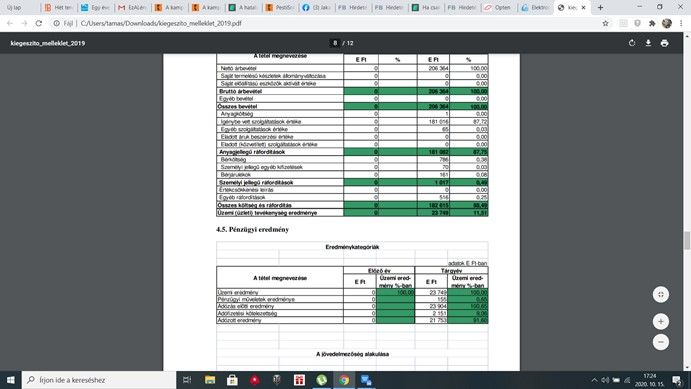The width and height of the screenshot is (691, 389).
Task: Open the Chrome extensions puzzle icon
Action: coord(652,23)
